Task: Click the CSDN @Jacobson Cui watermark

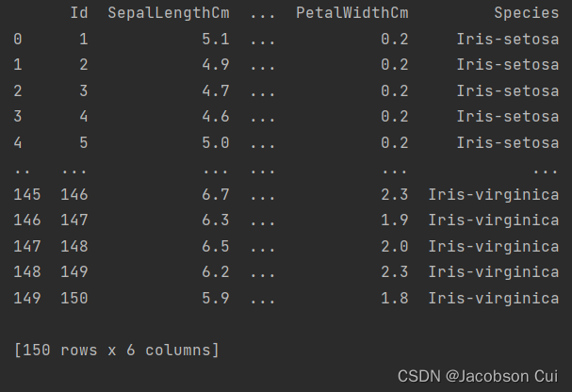Action: [478, 376]
